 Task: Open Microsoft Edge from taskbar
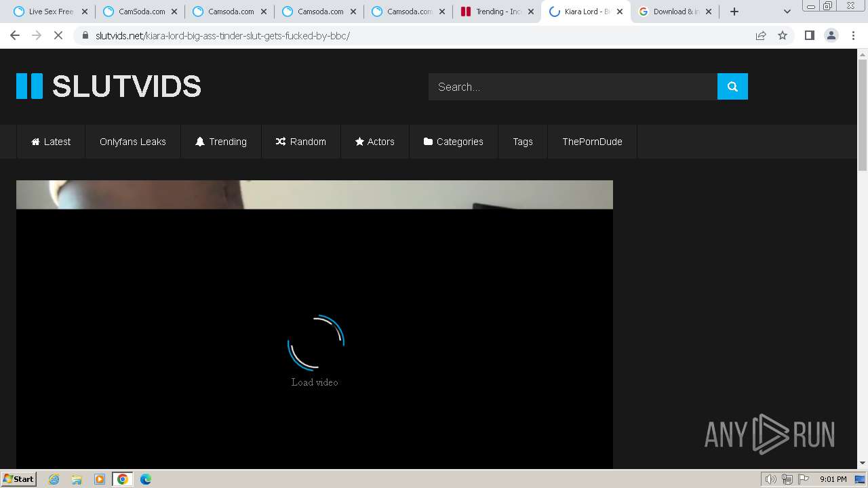pyautogui.click(x=146, y=479)
